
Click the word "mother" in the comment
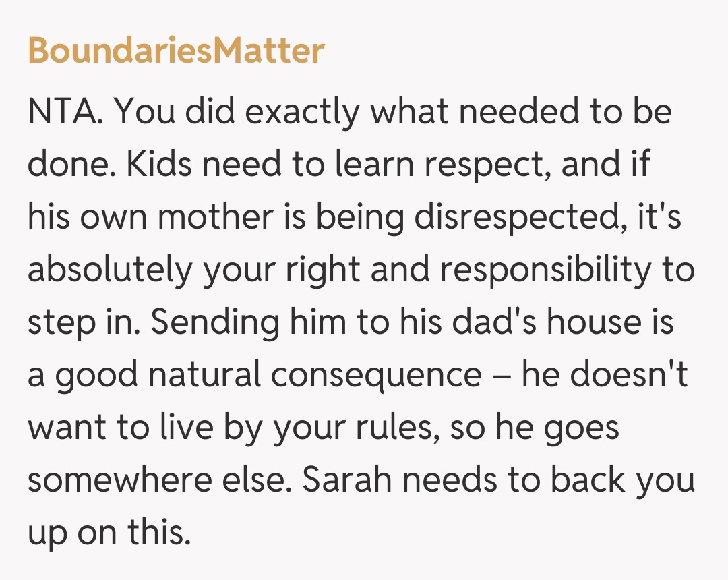[x=198, y=217]
